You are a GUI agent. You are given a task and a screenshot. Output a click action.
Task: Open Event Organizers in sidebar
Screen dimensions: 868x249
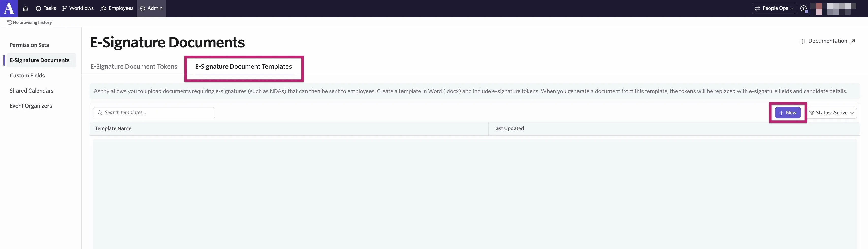pos(31,106)
